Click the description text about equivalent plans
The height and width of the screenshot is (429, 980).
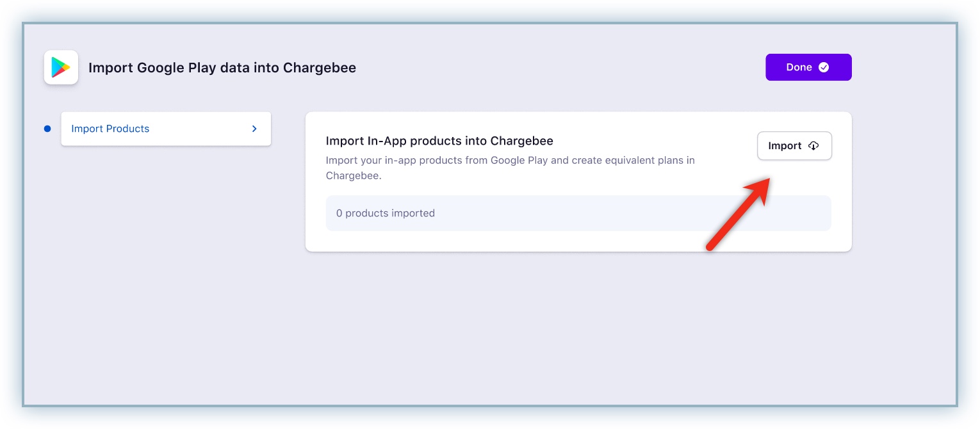tap(510, 161)
